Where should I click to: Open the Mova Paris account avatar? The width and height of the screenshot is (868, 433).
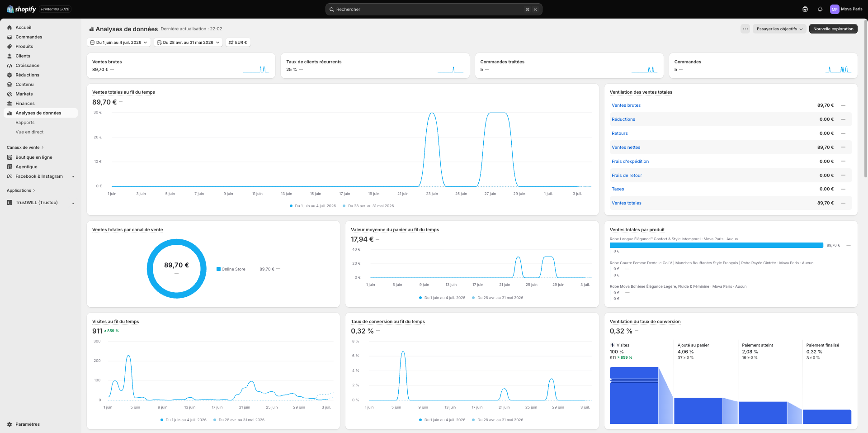[835, 9]
